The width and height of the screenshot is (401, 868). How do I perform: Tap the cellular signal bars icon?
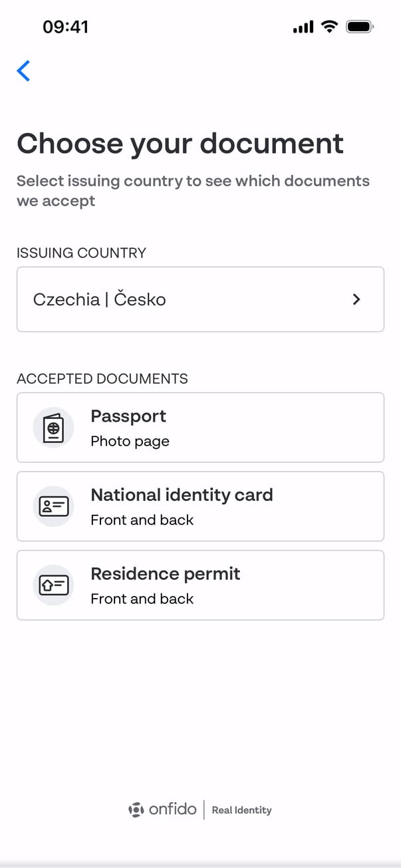[303, 27]
